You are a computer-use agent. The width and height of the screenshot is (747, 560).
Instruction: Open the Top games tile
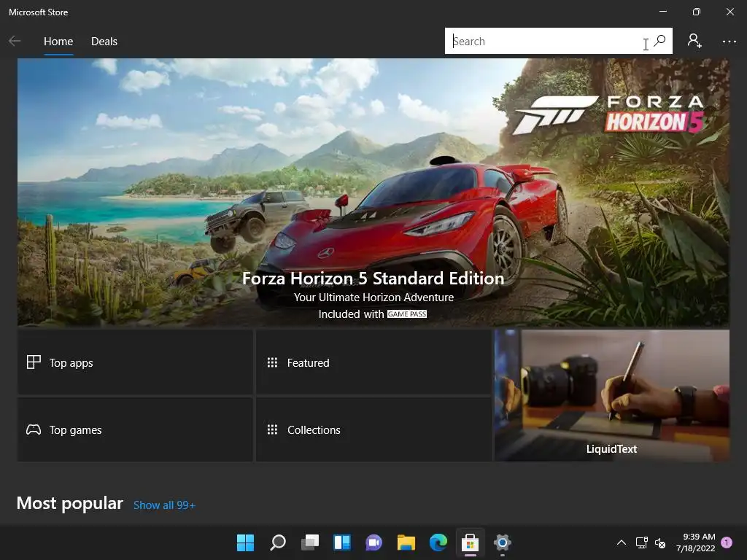[135, 429]
